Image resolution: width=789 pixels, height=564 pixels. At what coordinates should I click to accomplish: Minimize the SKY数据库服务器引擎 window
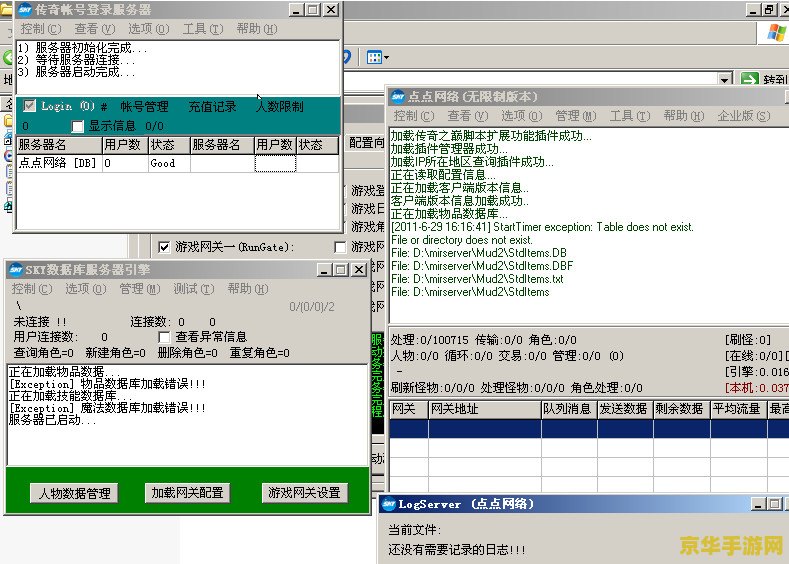(325, 270)
